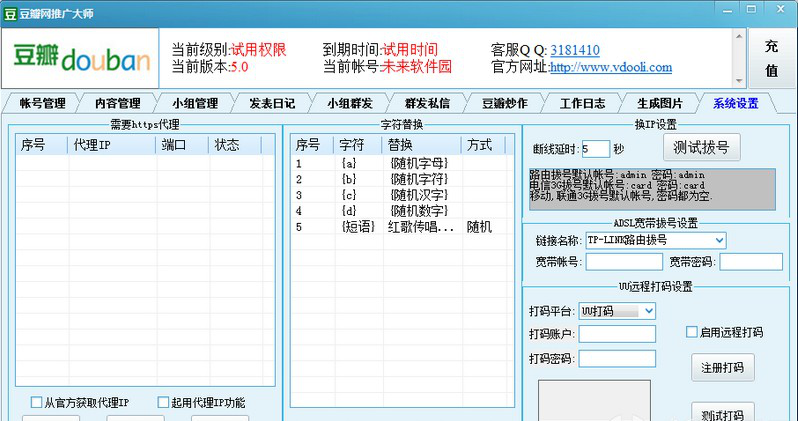Click the 打码密码 input field
This screenshot has height=421, width=798.
pyautogui.click(x=617, y=358)
